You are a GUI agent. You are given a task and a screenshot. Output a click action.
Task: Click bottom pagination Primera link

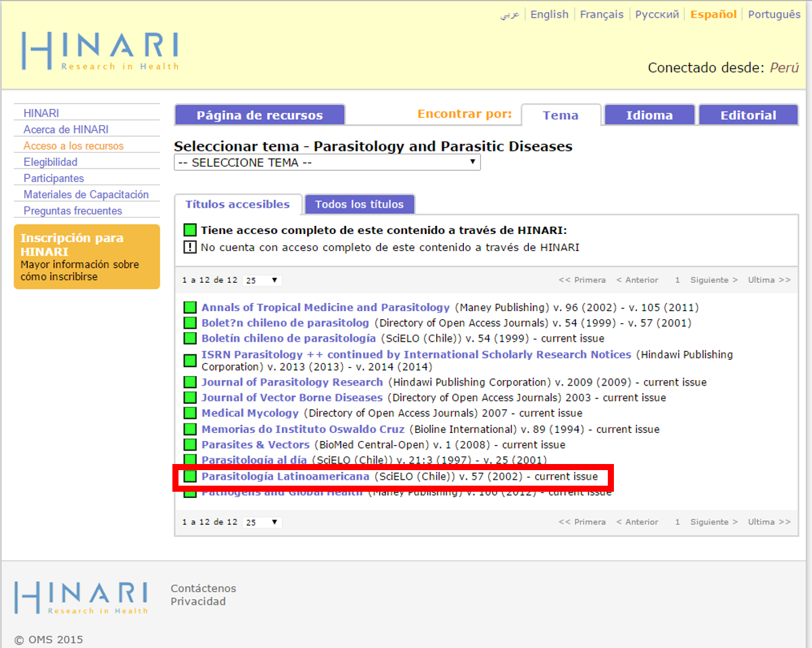(x=582, y=522)
